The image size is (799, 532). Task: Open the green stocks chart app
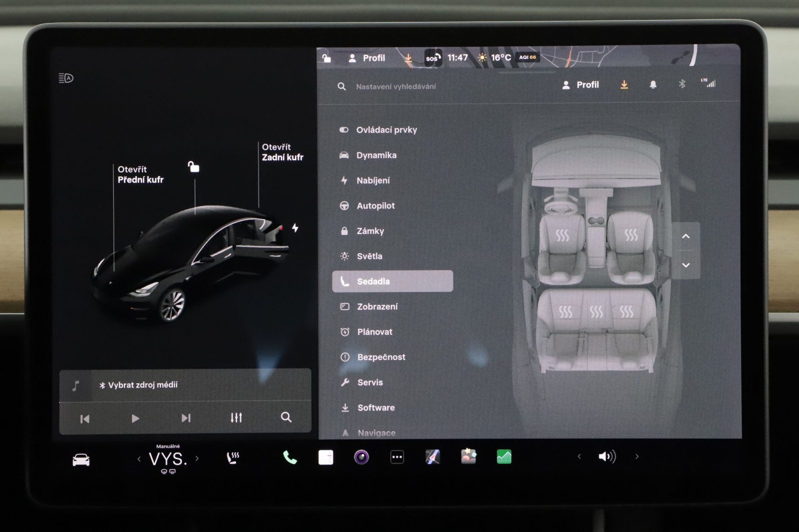504,457
